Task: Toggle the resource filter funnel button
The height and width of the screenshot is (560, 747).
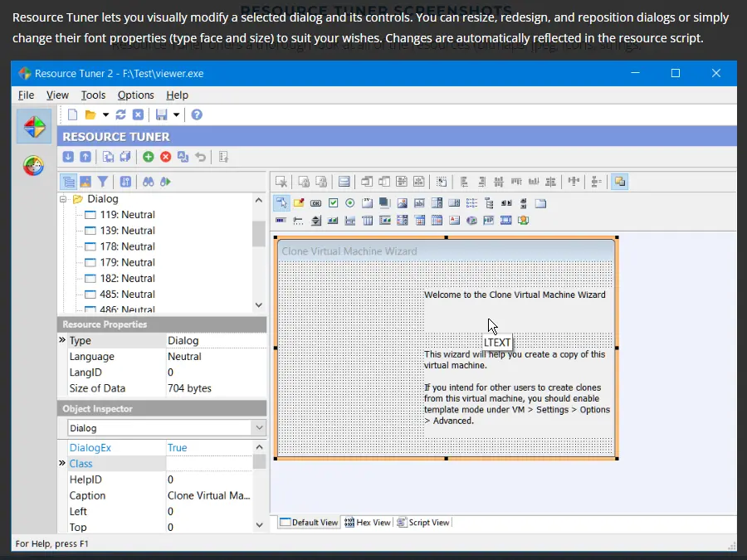Action: [102, 182]
